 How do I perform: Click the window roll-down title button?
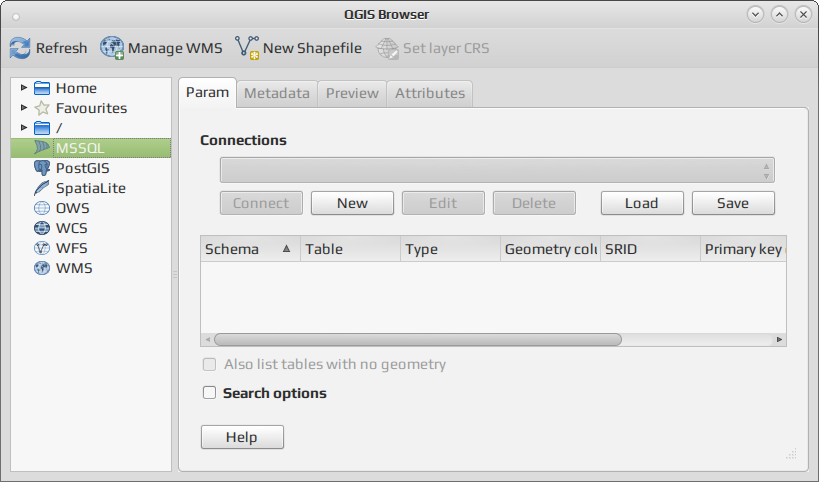click(x=755, y=14)
